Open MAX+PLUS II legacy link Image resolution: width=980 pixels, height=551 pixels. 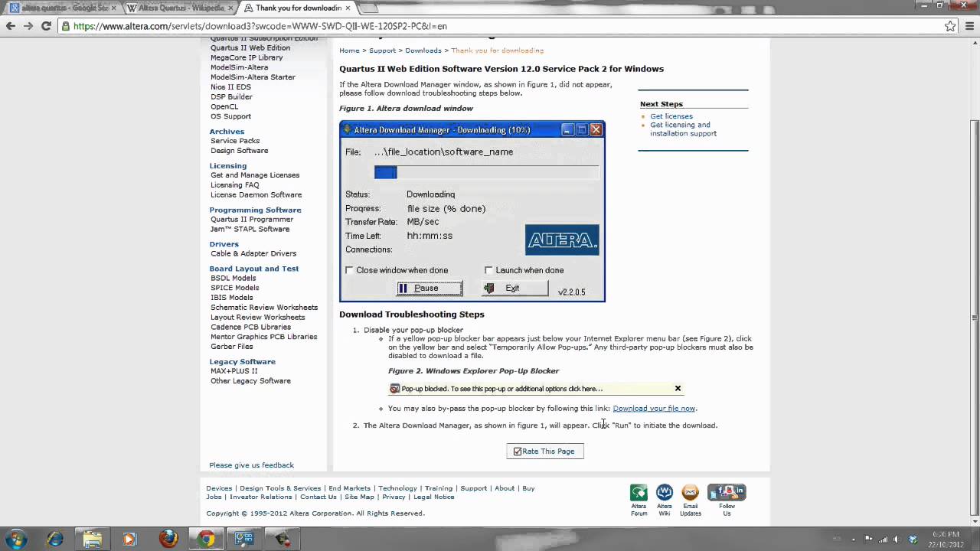pyautogui.click(x=234, y=371)
